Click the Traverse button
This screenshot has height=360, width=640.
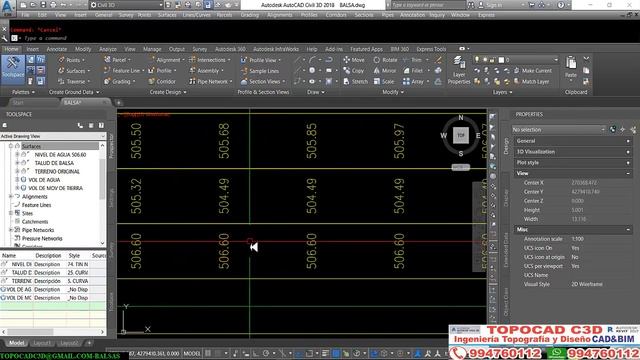click(x=73, y=82)
